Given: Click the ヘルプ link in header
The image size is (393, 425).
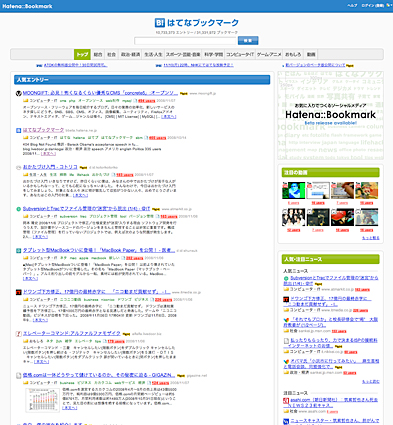Looking at the screenshot, I should pos(352,6).
